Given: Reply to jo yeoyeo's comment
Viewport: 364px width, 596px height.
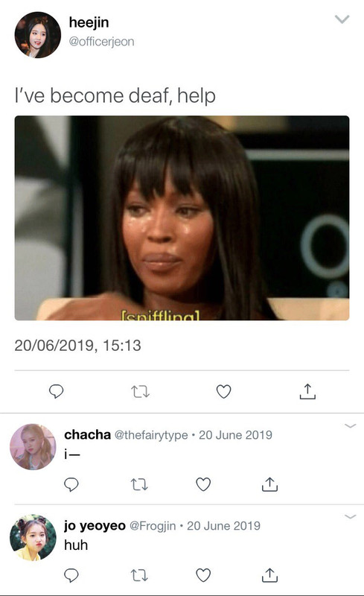Looking at the screenshot, I should 71,575.
